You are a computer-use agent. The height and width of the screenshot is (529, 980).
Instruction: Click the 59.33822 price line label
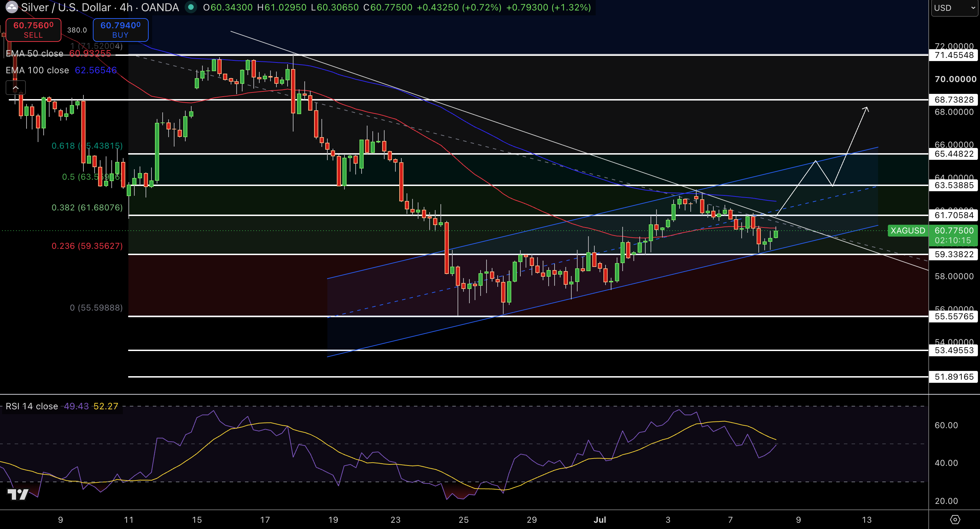(x=954, y=254)
